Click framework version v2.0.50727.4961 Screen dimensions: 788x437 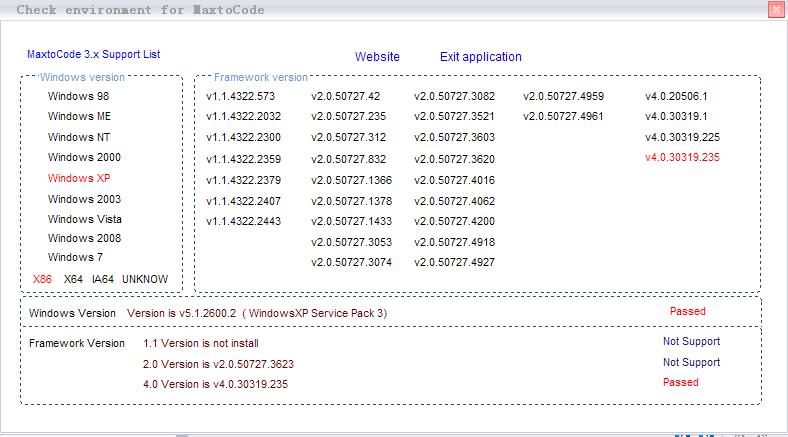tap(563, 117)
